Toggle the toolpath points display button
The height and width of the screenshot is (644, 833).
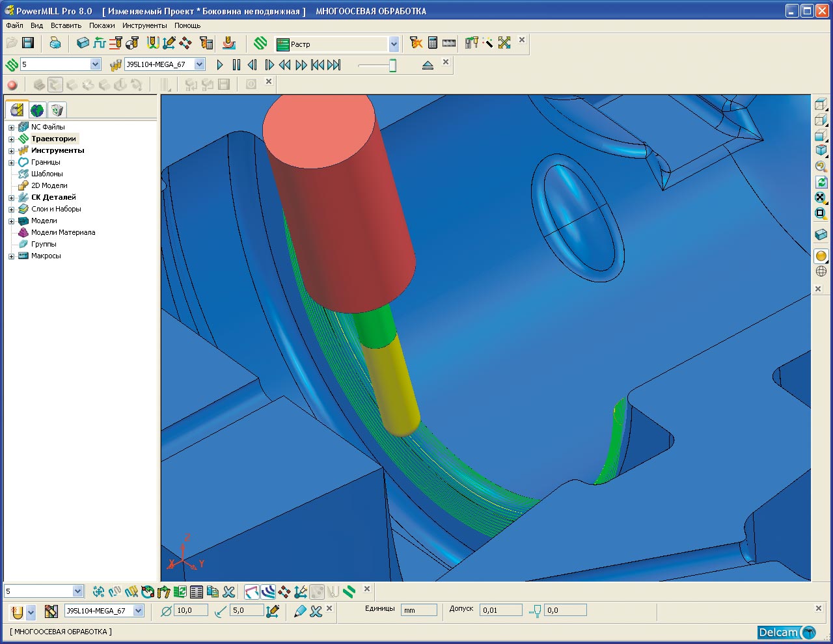[284, 591]
